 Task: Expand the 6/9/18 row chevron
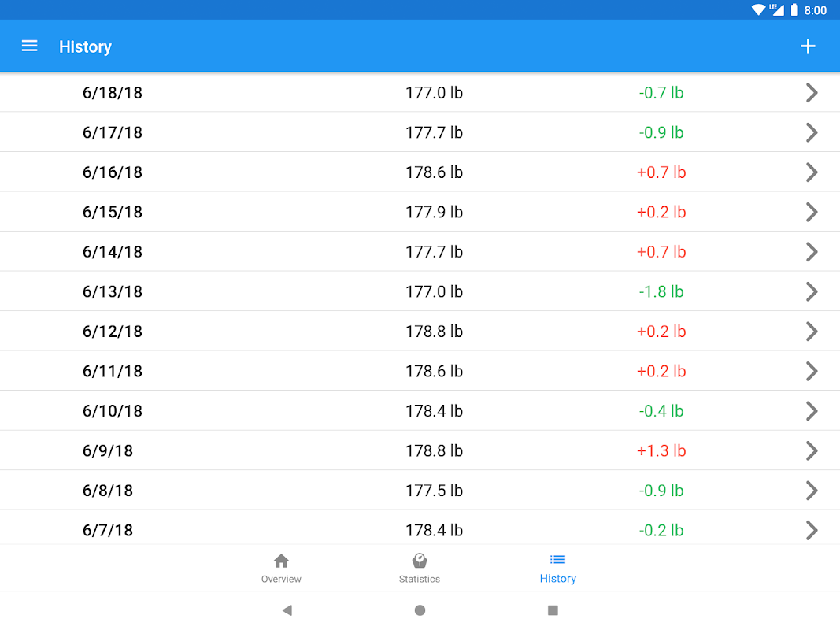pyautogui.click(x=812, y=450)
